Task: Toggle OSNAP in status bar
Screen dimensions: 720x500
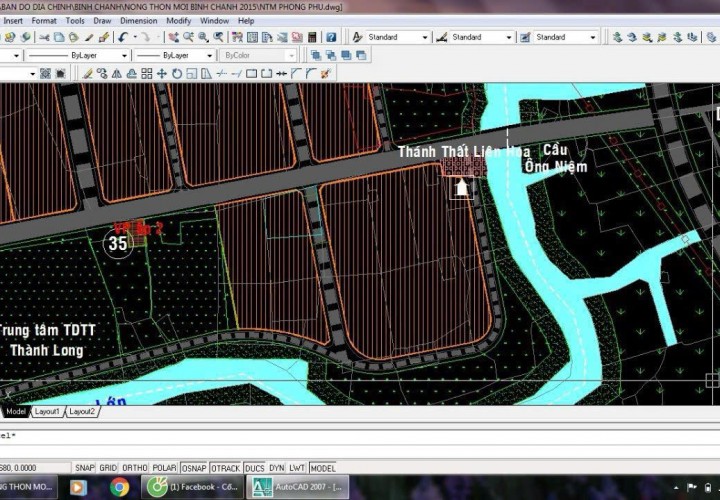Action: (196, 468)
